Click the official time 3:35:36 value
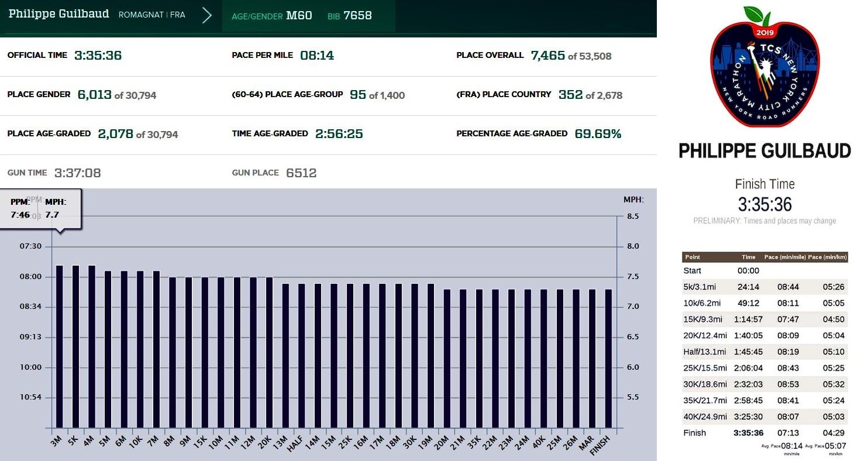The height and width of the screenshot is (461, 868). point(98,56)
